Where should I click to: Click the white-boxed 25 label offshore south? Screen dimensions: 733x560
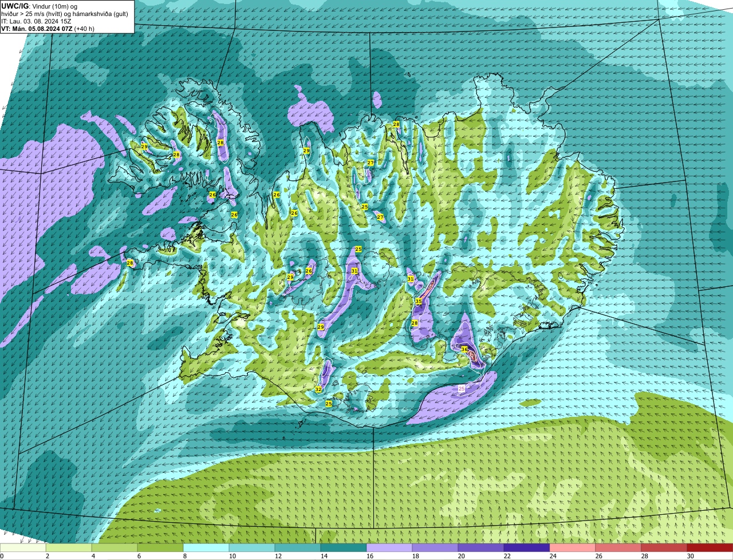coord(462,389)
